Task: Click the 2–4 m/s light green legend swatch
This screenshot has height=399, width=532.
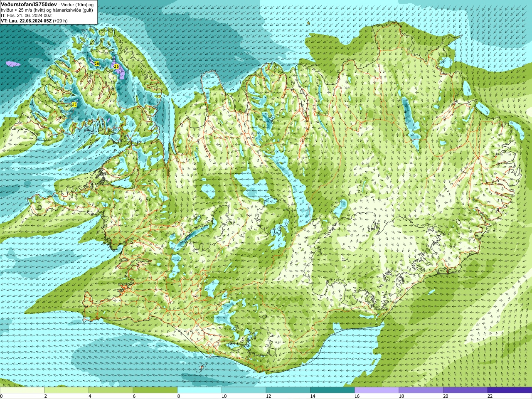Action: pos(66,390)
